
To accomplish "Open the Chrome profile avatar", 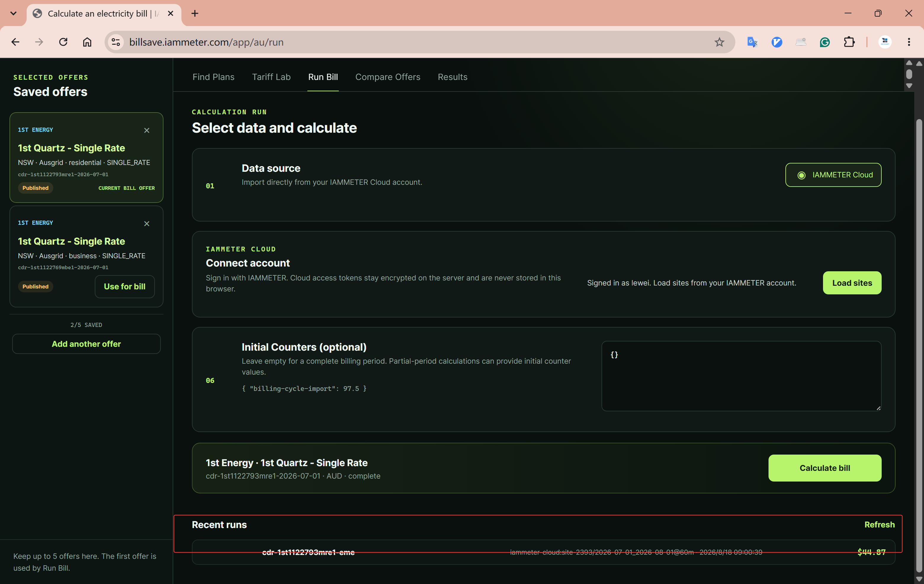I will (885, 42).
